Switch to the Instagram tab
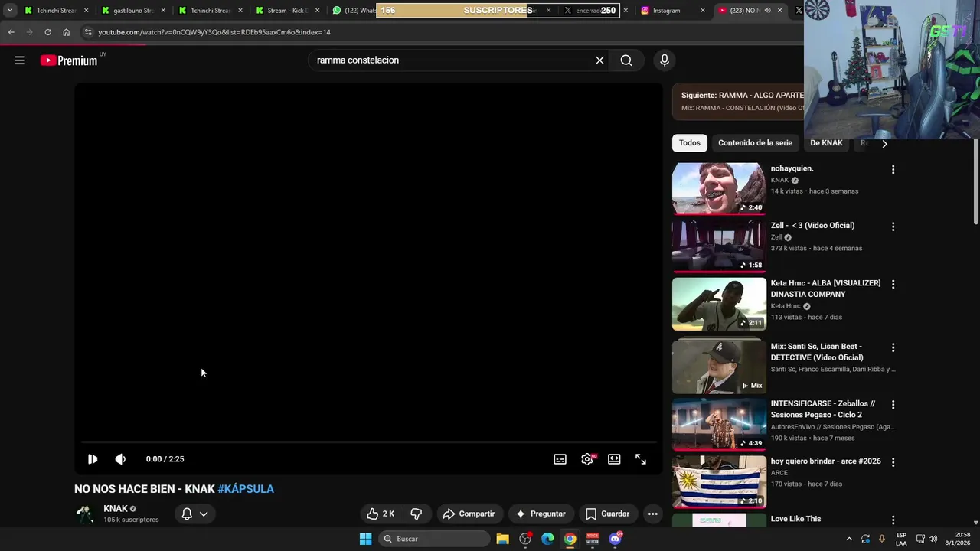The image size is (980, 551). (x=672, y=11)
